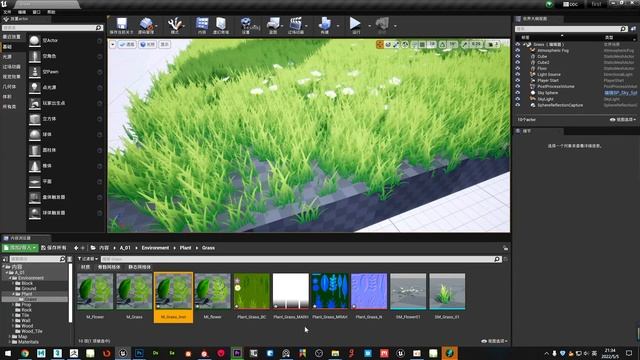Viewport: 640px width, 360px height.
Task: Start Play in editor with Play button
Action: tap(355, 23)
